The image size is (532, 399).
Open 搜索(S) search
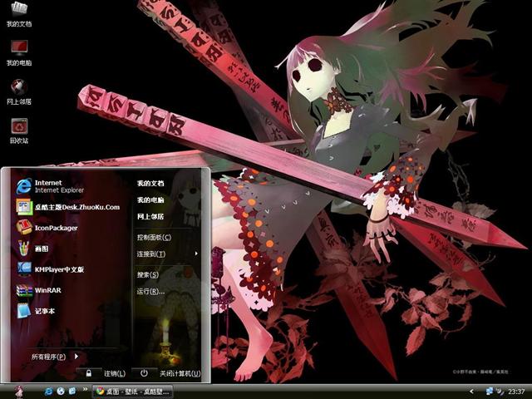coord(148,274)
